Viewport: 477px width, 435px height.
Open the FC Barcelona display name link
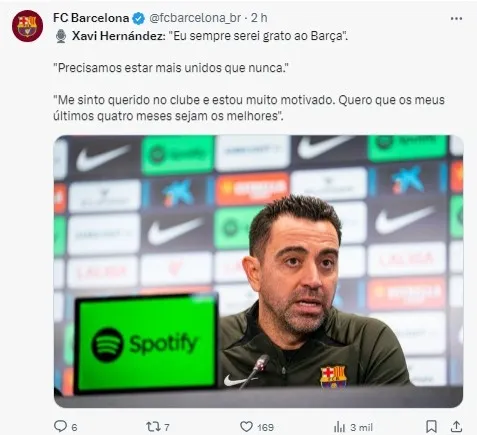(x=91, y=18)
